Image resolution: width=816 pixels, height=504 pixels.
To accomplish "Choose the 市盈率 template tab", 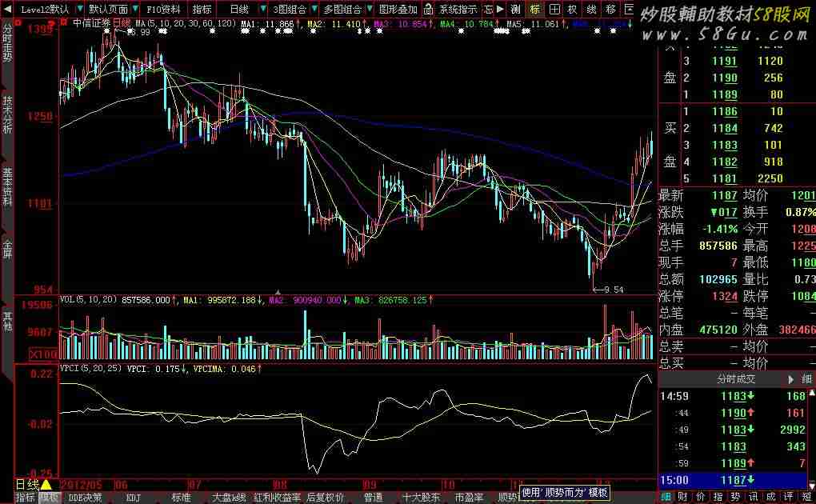I will coord(469,498).
